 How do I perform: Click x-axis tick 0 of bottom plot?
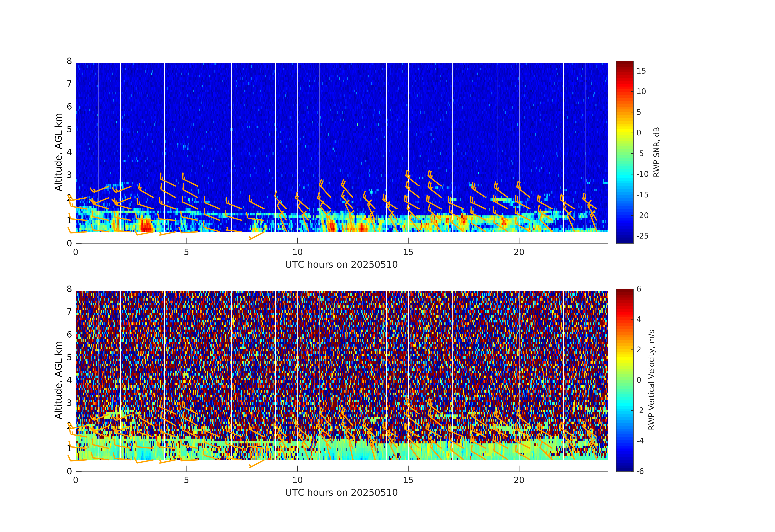click(76, 480)
